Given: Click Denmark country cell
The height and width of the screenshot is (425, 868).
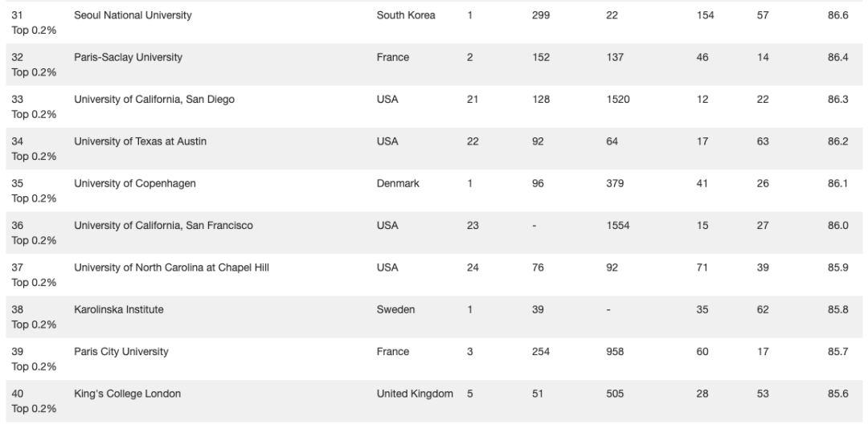Looking at the screenshot, I should [x=398, y=184].
